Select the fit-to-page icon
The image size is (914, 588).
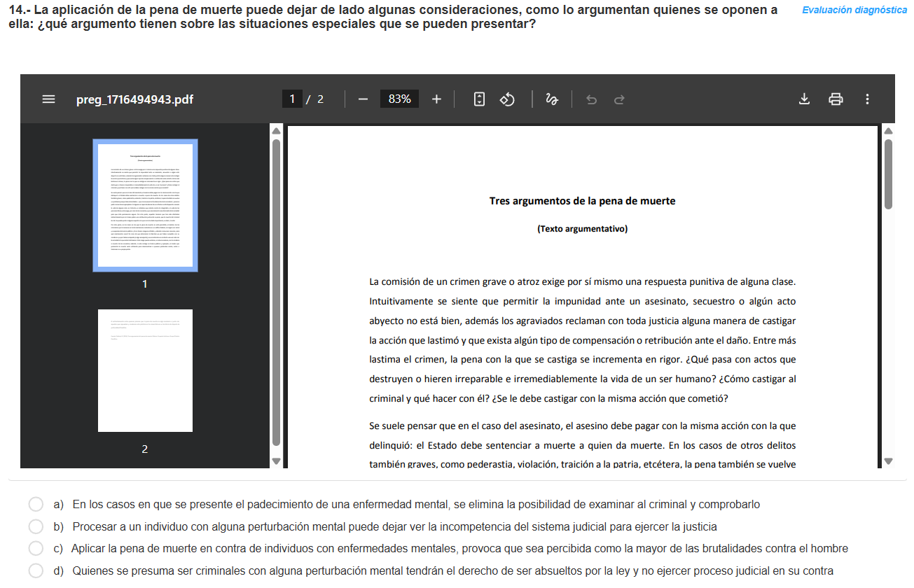click(x=479, y=99)
